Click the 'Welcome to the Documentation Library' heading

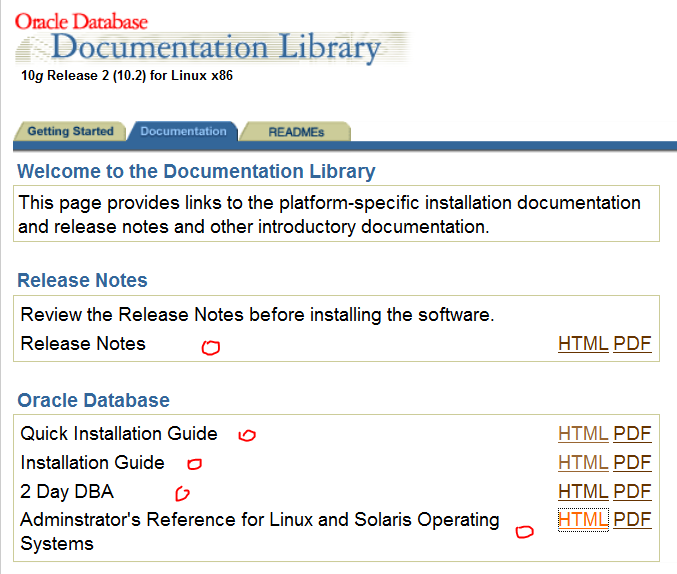tap(196, 171)
